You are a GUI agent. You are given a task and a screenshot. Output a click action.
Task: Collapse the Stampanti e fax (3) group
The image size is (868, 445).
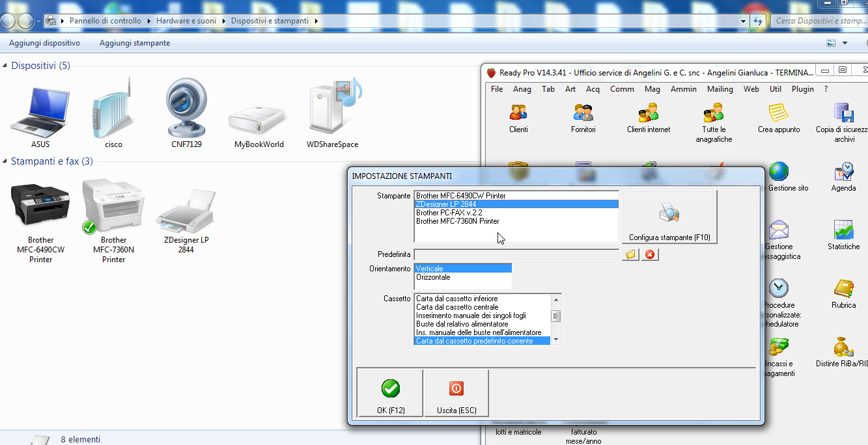[5, 161]
